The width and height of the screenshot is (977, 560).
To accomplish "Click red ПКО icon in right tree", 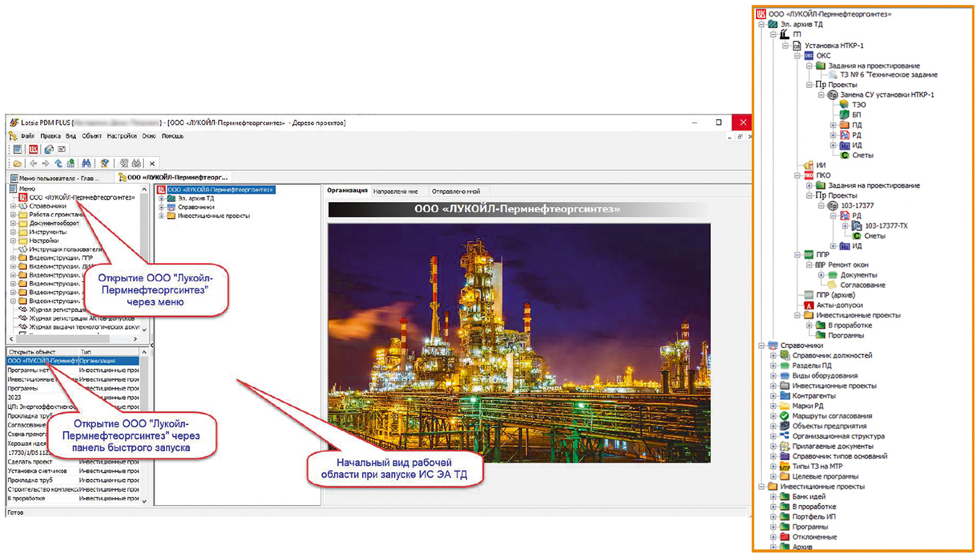I will pos(808,175).
